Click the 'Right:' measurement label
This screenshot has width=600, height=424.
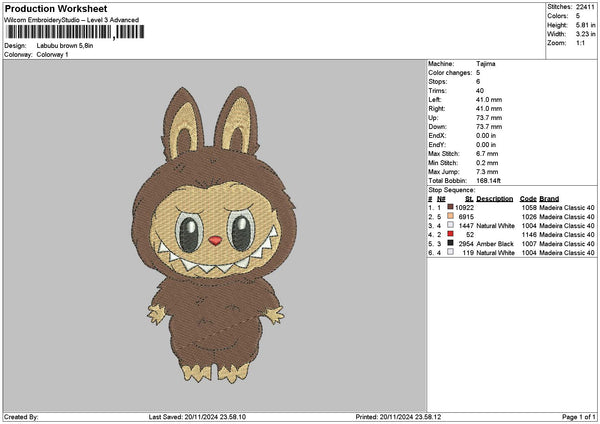pos(437,109)
